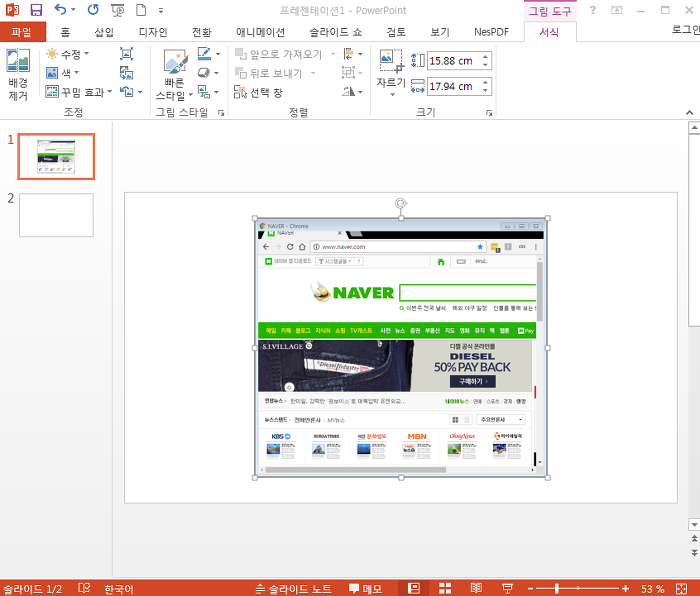Select slide 1 thumbnail
This screenshot has height=596, width=700.
pos(56,157)
